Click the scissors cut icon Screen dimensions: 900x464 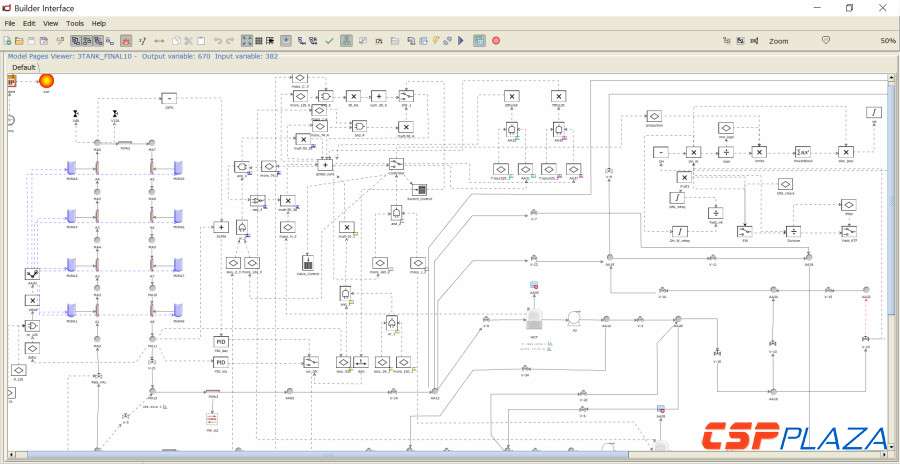click(189, 41)
